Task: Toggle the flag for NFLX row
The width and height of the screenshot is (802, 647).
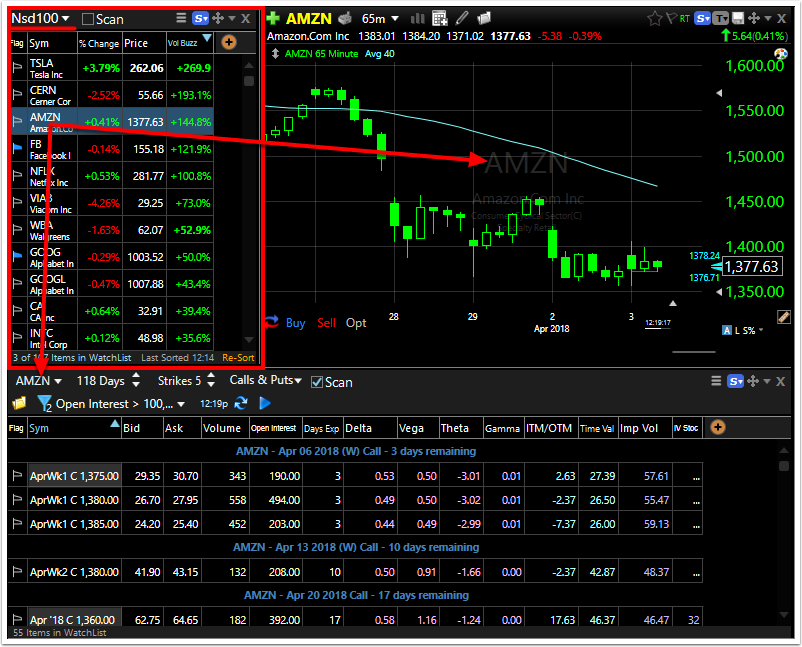Action: pos(17,175)
